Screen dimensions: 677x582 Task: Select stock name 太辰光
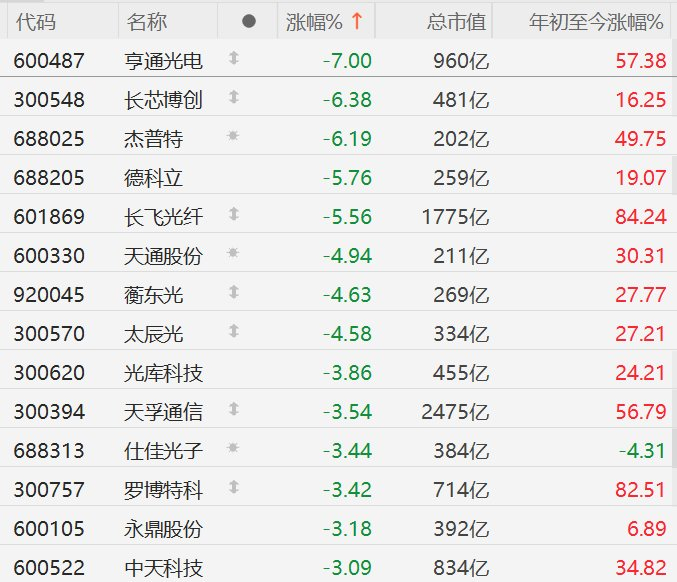[153, 334]
